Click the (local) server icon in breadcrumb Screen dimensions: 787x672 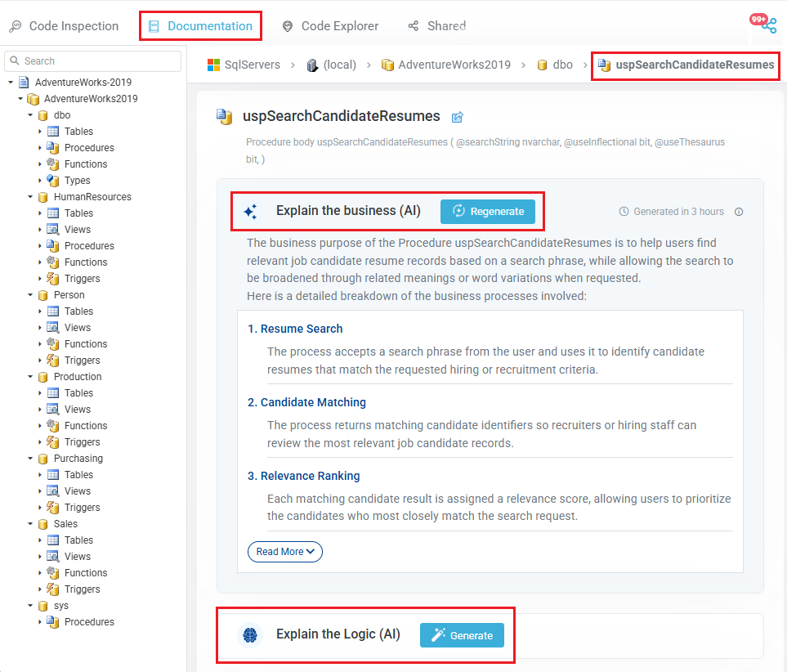[313, 65]
